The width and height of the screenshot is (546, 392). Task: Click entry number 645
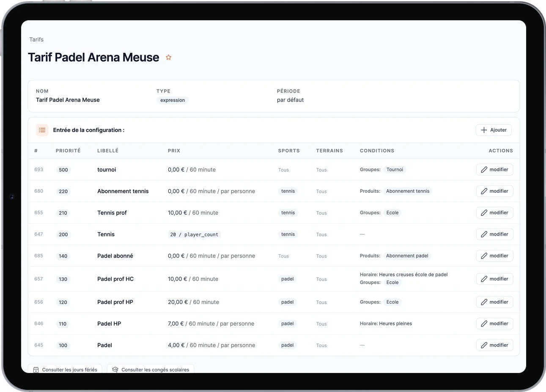coord(39,345)
